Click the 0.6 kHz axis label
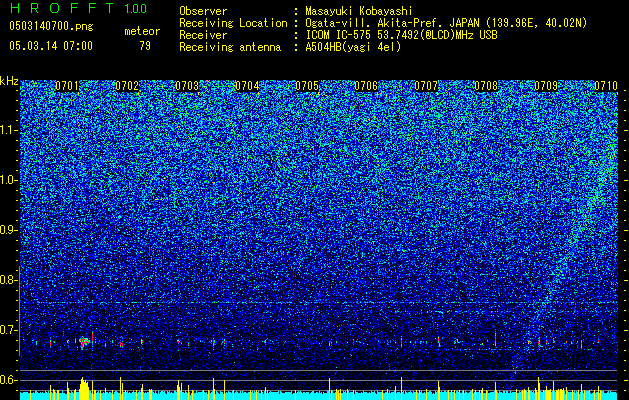The height and width of the screenshot is (400, 629). (9, 380)
